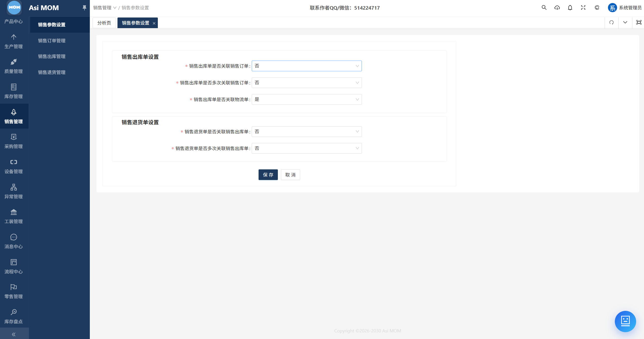Select the 销售参数设置 tab
Screen dimensions: 644x339
click(135, 23)
